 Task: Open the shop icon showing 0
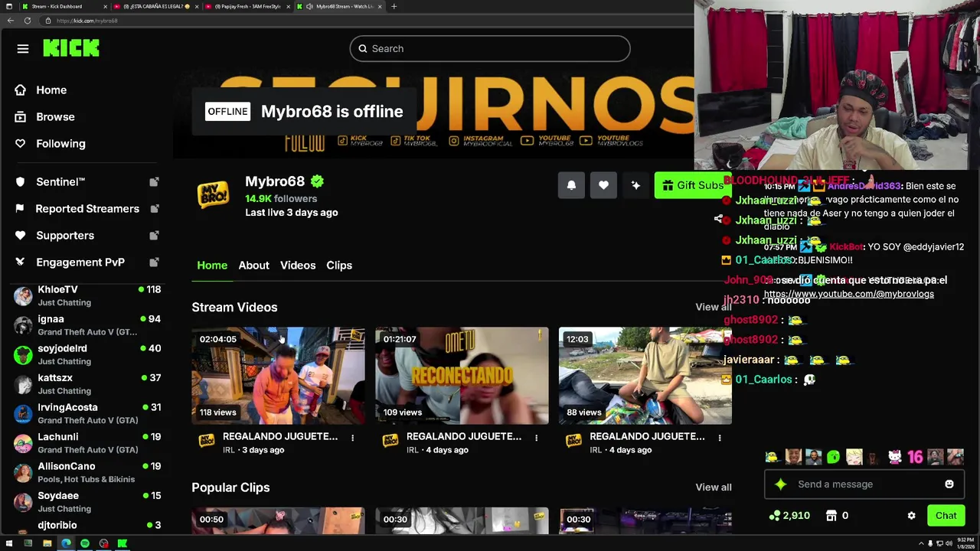831,516
